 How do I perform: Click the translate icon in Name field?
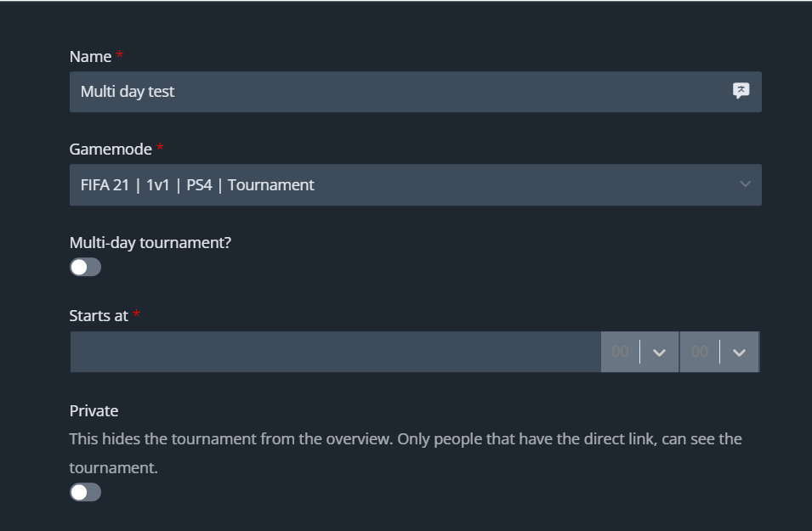741,91
